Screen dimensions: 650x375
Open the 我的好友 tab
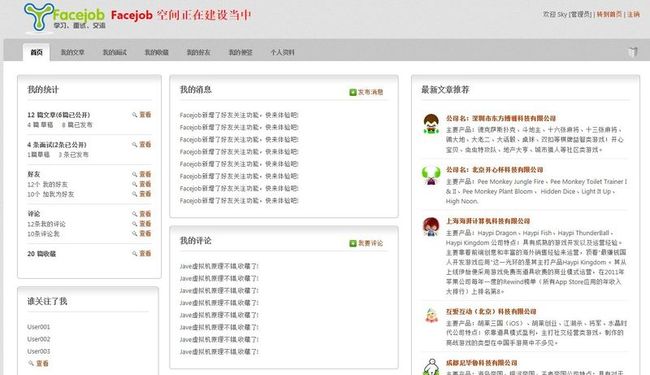click(x=198, y=52)
